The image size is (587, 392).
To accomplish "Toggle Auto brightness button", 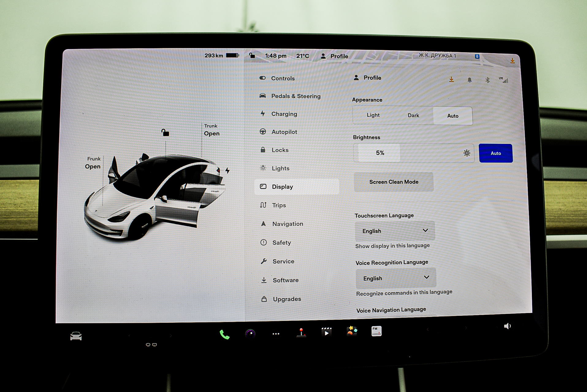I will coord(496,153).
